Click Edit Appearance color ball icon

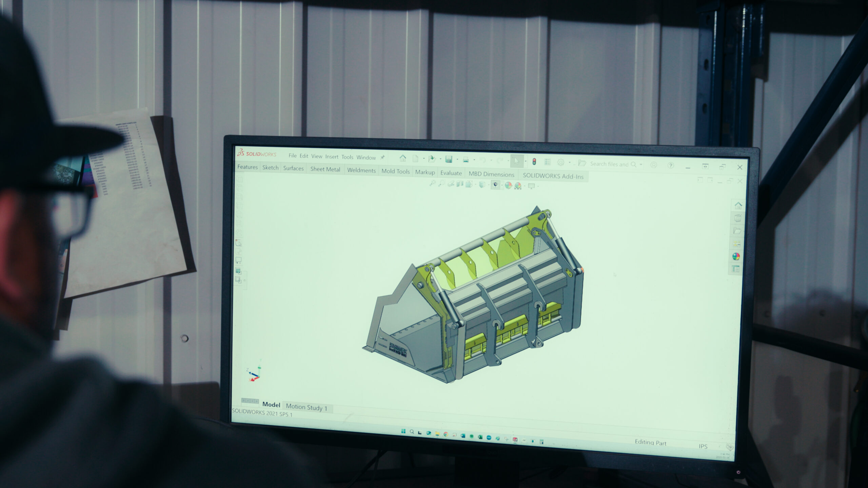click(508, 185)
